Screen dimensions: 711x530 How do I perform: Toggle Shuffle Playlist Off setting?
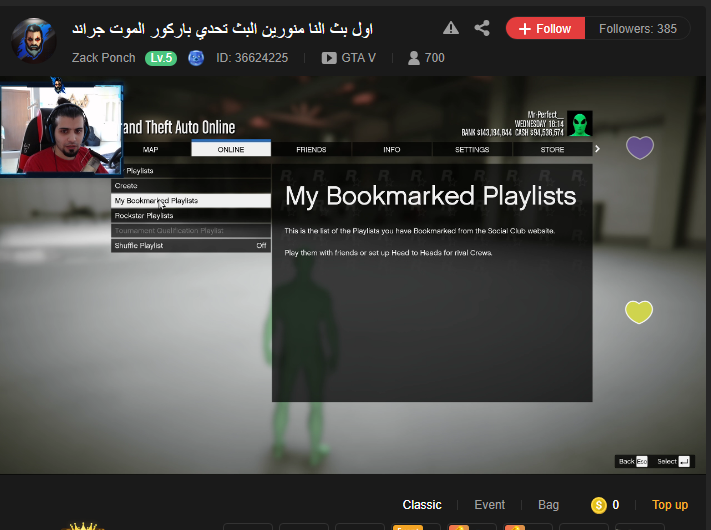pyautogui.click(x=191, y=245)
